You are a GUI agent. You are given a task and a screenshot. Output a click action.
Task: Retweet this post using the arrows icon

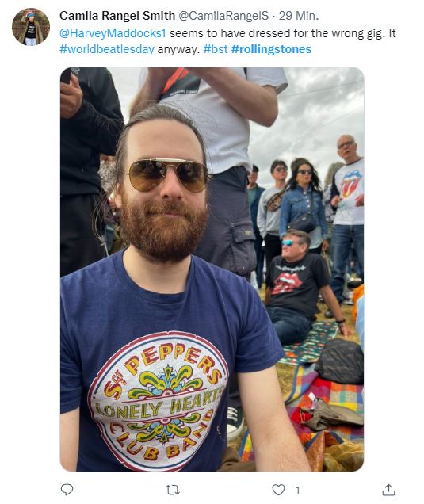coord(173,490)
